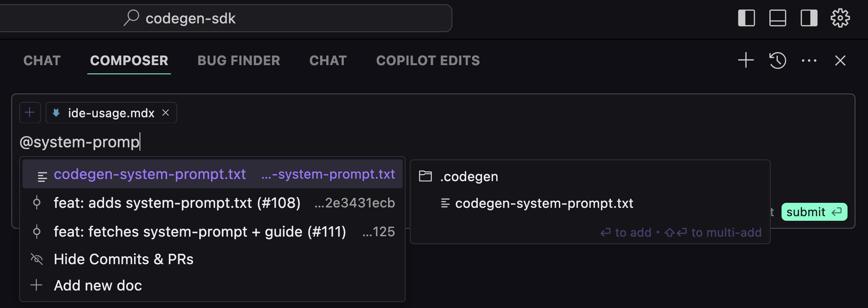Click the green submit button

(814, 212)
